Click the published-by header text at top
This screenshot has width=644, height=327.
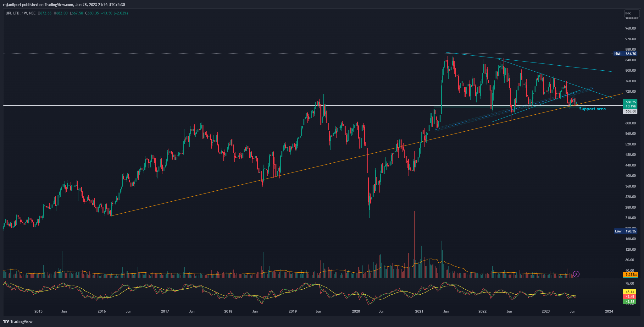coord(64,5)
